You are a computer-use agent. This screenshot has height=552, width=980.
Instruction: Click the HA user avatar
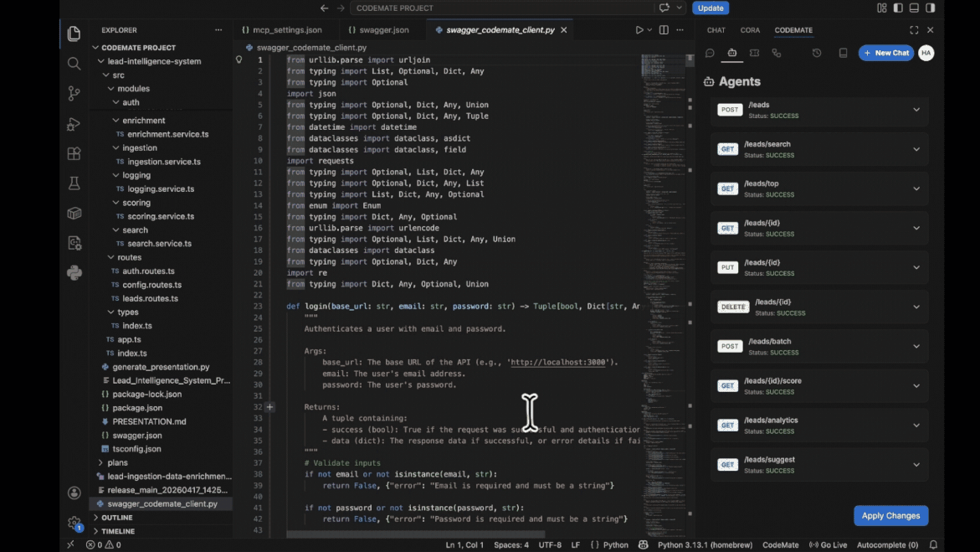pyautogui.click(x=926, y=54)
